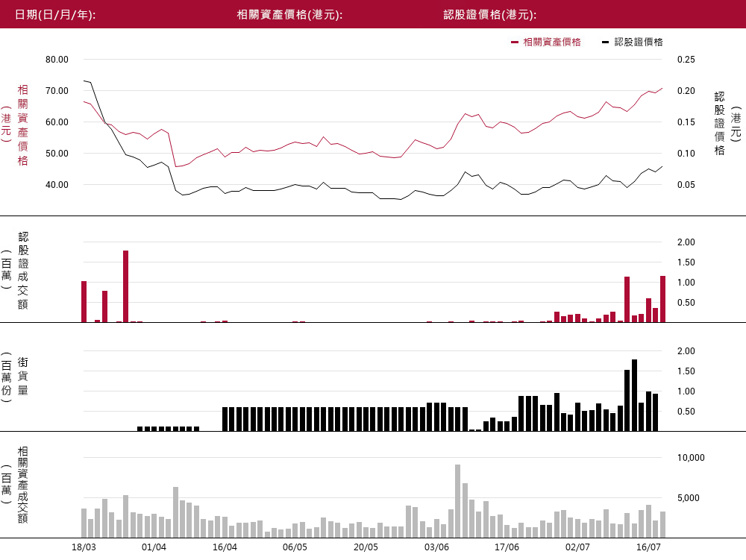The height and width of the screenshot is (560, 746).
Task: Click the 1.50 value on 認股證成交額 axis
Action: pos(686,262)
